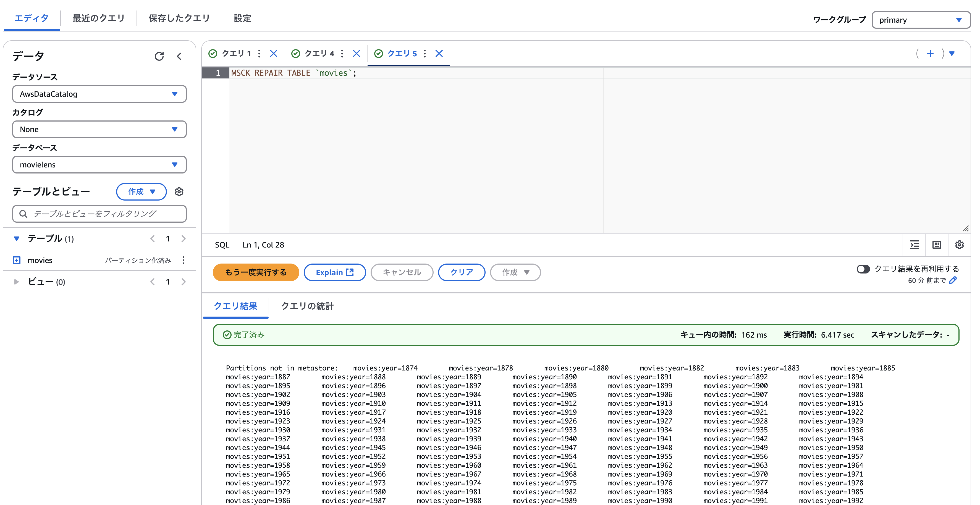Click the movies:year=1992 partition entry

pos(831,500)
